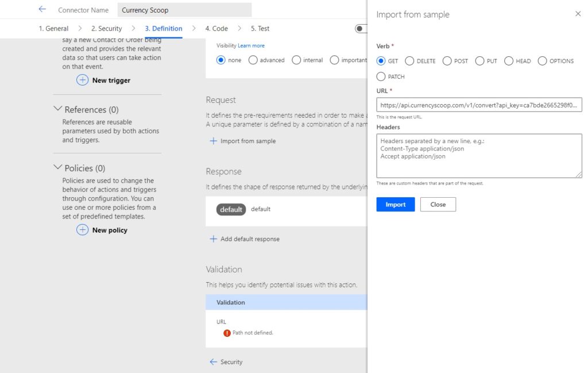The width and height of the screenshot is (588, 373).
Task: Select the POST verb radio button
Action: (x=447, y=61)
